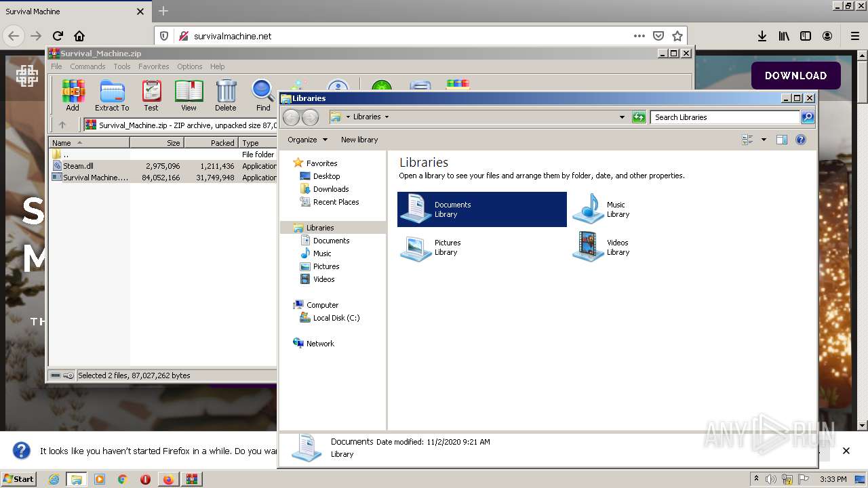Select Local Disk (C:) in tree

coord(336,318)
